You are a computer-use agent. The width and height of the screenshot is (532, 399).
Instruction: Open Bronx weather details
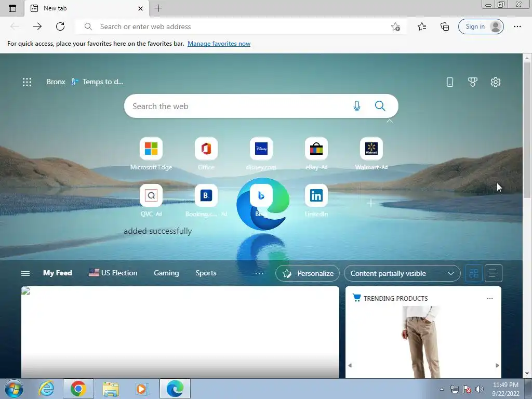(85, 82)
